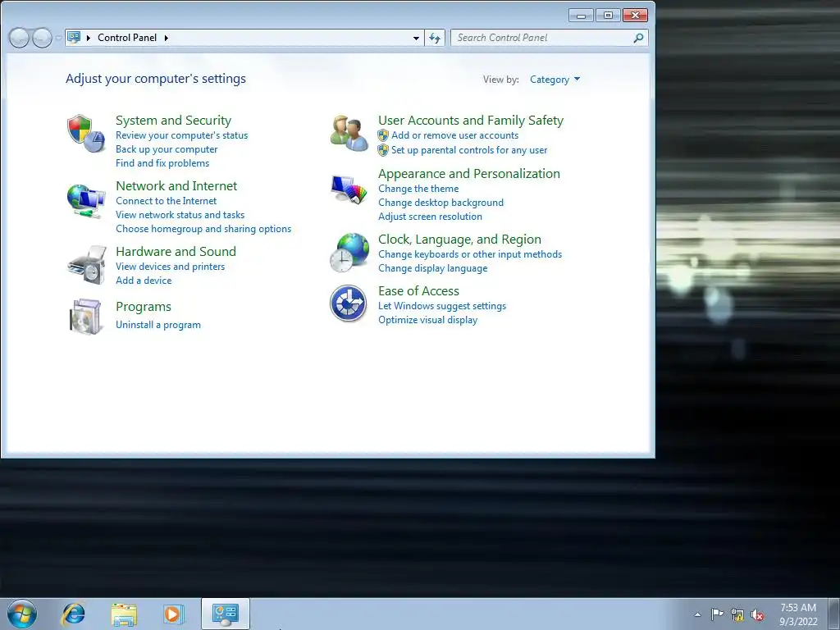Viewport: 840px width, 630px height.
Task: Expand the arrow before Control Panel in the breadcrumb
Action: tap(89, 38)
